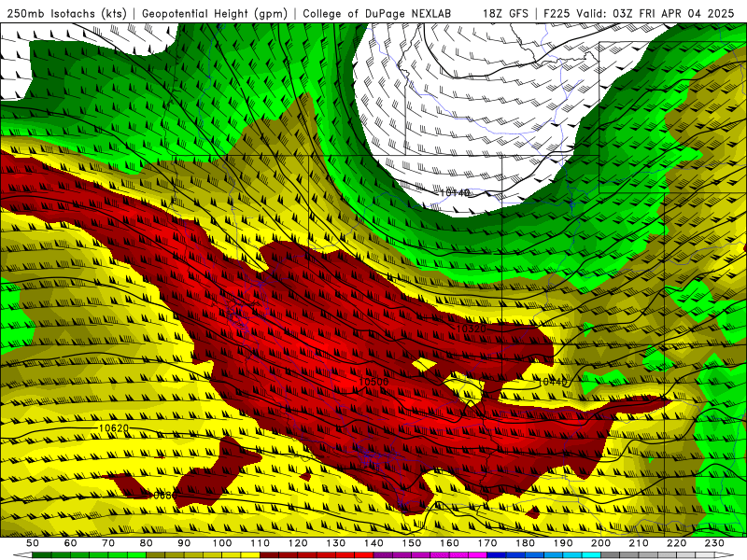The height and width of the screenshot is (560, 747).
Task: Pick the dark blue swatch above 170
Action: point(497,555)
